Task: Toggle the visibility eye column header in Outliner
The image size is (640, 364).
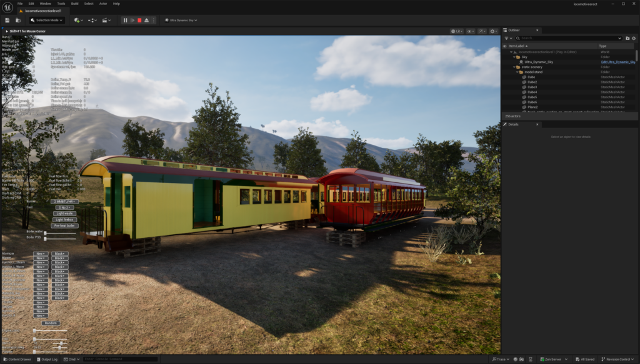Action: (505, 46)
